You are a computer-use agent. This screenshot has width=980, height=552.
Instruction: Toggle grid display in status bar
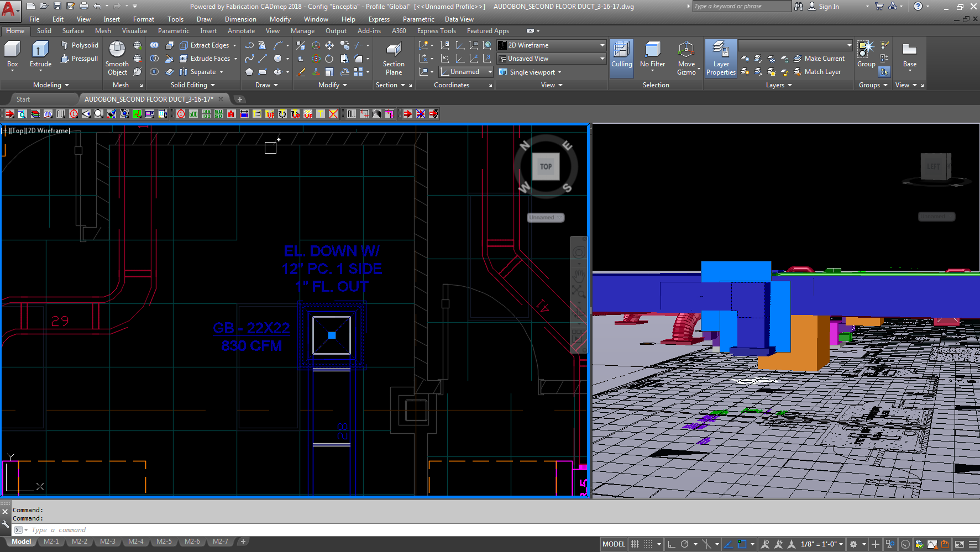635,544
